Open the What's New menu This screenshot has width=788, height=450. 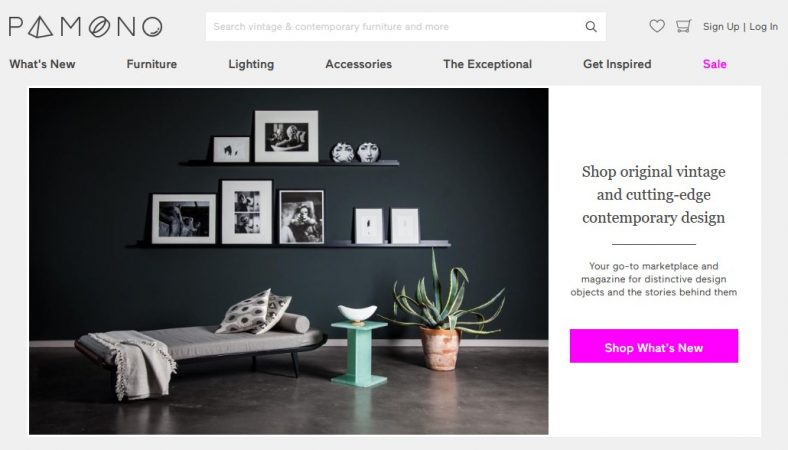[42, 64]
